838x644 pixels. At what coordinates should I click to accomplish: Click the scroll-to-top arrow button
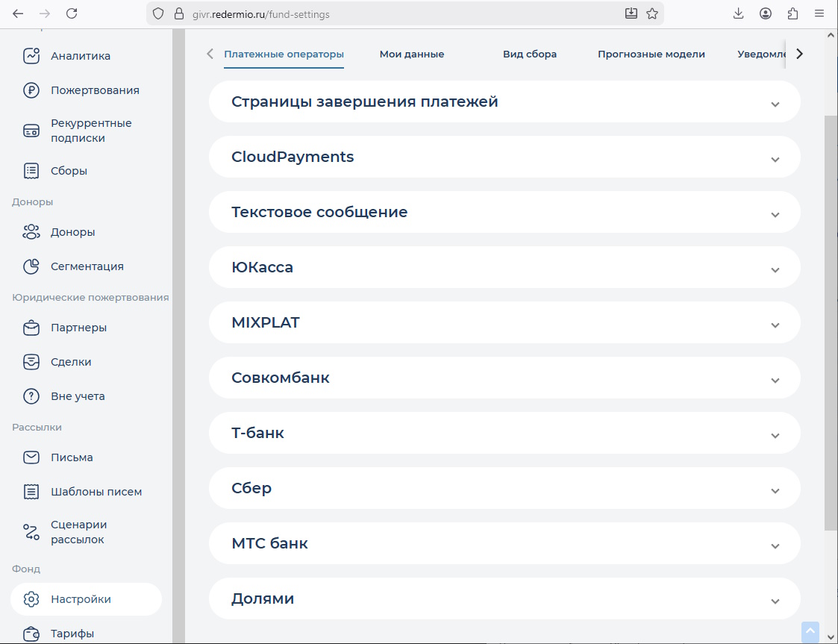[x=810, y=632]
